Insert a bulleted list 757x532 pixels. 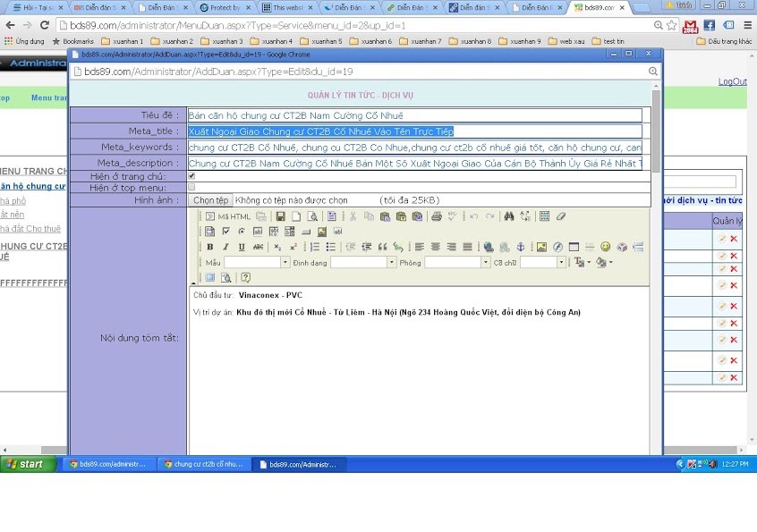[331, 247]
